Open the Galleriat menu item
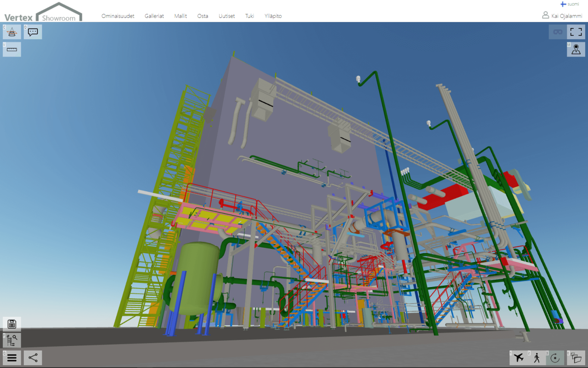588x368 pixels. [x=154, y=16]
